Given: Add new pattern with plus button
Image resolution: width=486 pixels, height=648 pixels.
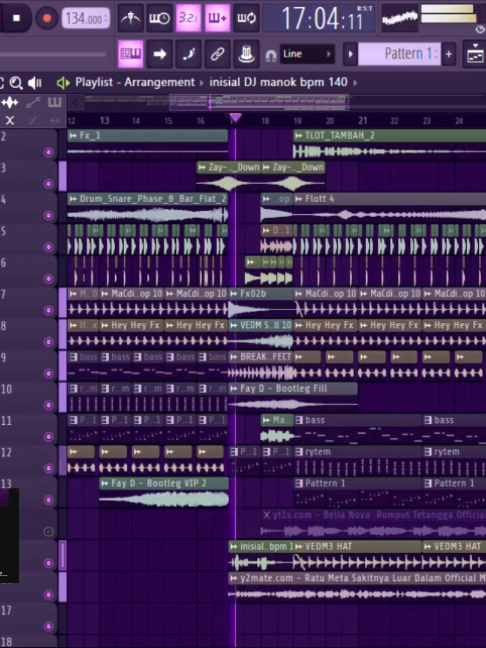Looking at the screenshot, I should (448, 54).
